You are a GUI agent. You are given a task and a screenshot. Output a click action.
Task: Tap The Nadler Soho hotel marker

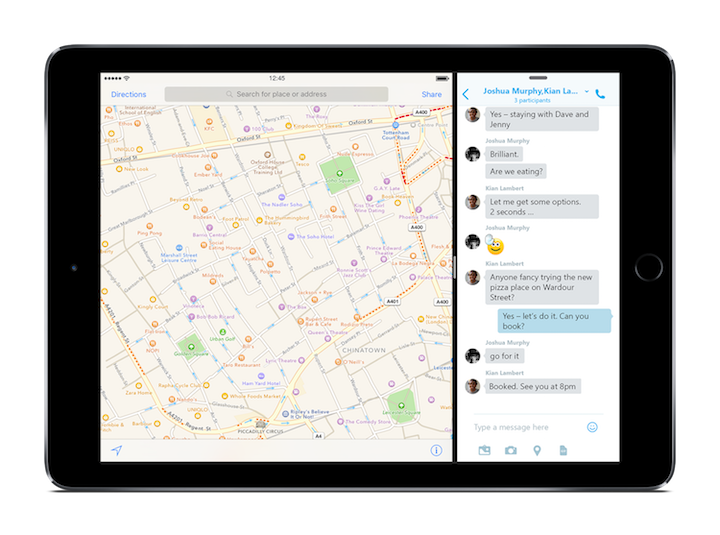[281, 197]
